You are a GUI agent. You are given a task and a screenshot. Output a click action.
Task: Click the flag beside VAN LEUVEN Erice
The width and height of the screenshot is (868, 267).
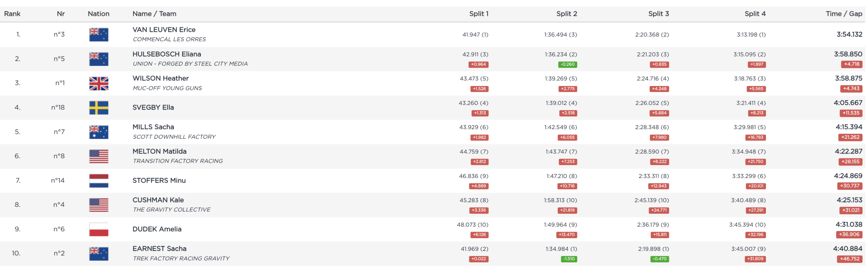99,35
